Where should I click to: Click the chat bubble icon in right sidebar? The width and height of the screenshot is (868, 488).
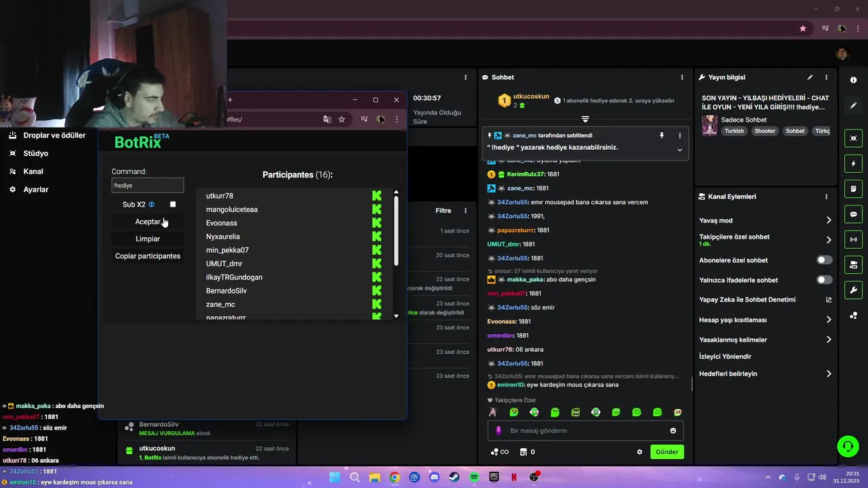853,214
